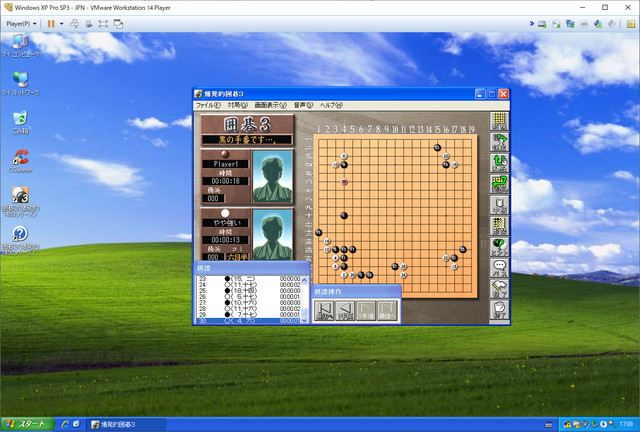Click the 投了 resign white flag icon
Image resolution: width=640 pixels, height=432 pixels.
tap(499, 289)
